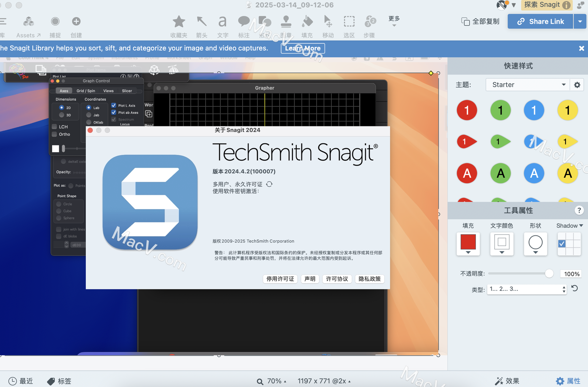The height and width of the screenshot is (387, 588).
Task: Open the Starter theme dropdown
Action: click(527, 85)
